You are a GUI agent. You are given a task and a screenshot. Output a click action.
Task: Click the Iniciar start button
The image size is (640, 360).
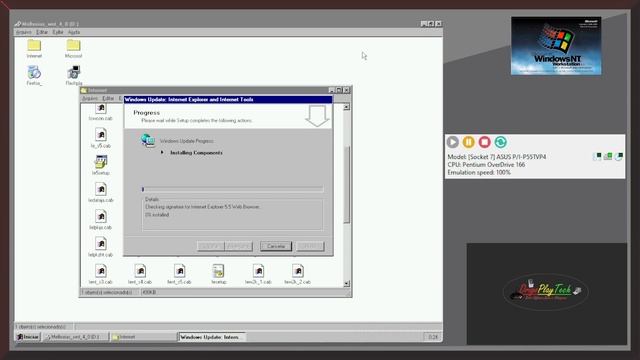click(x=28, y=337)
